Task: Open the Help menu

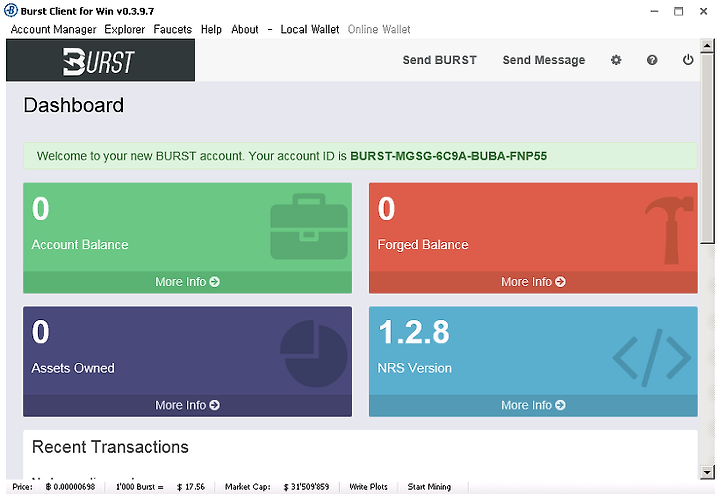Action: tap(211, 29)
